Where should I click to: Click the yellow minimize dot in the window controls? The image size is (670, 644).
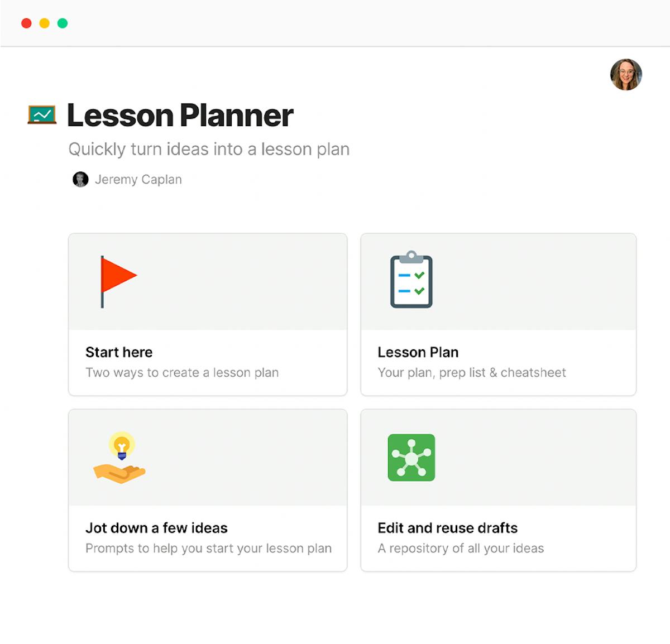click(x=44, y=23)
